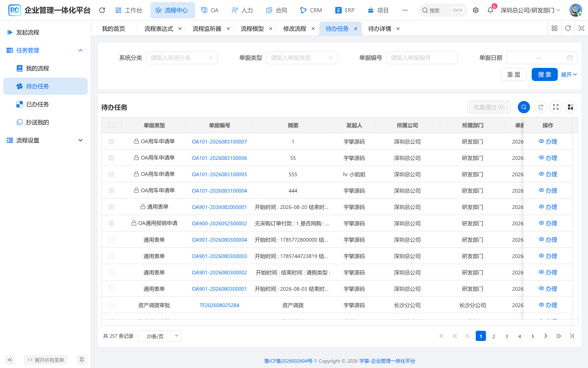The height and width of the screenshot is (368, 588).
Task: Open the calendar icon in the 单据日期 field
Action: pyautogui.click(x=570, y=58)
